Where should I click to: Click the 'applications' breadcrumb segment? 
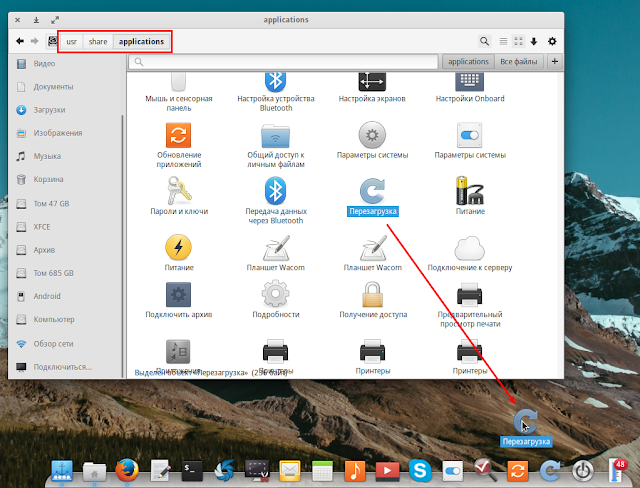(x=141, y=42)
